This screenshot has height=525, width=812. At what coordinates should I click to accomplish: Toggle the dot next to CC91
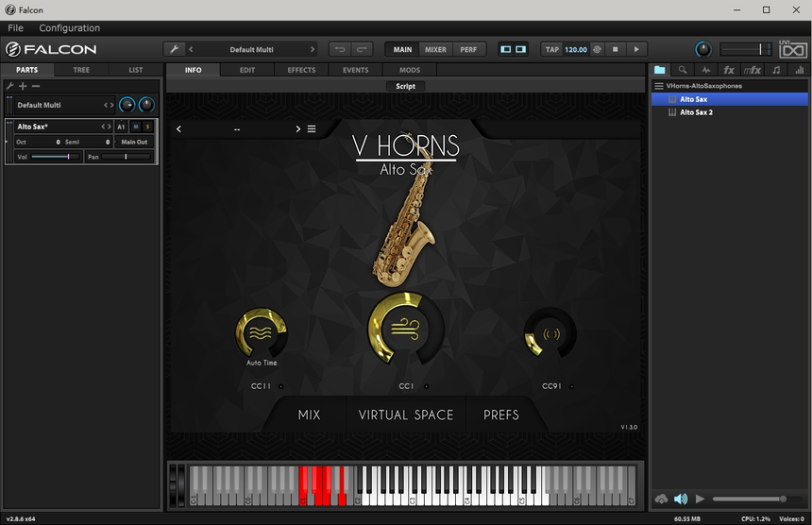[572, 386]
